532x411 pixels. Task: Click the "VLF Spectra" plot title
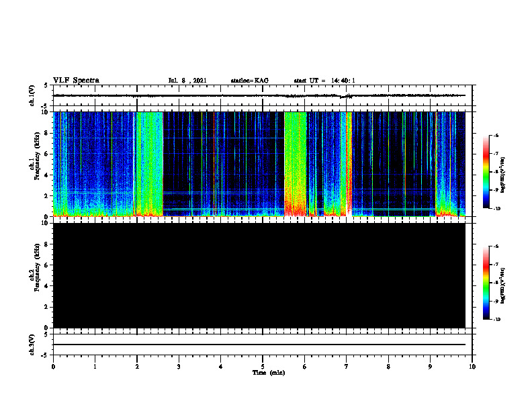(x=76, y=81)
